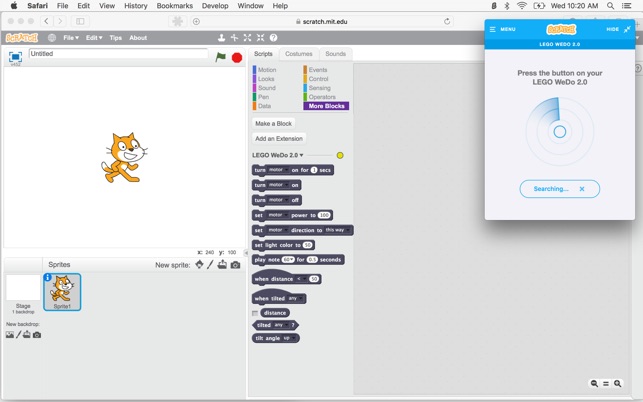643x402 pixels.
Task: Click the Safari address bar
Action: coord(321,21)
